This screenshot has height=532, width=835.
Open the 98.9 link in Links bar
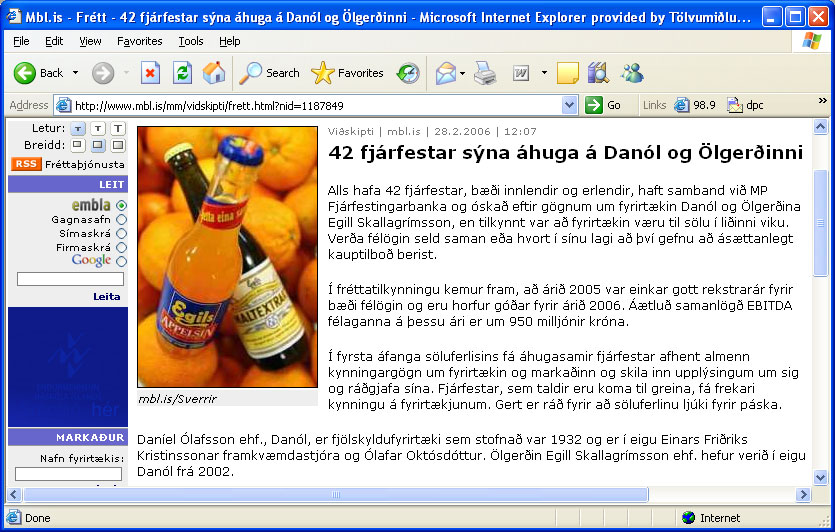695,105
